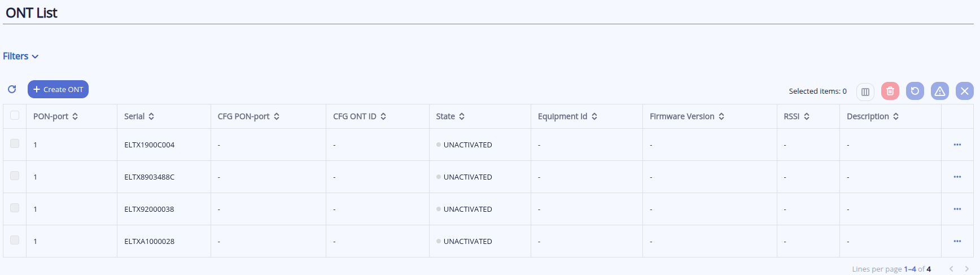Open the column settings icon

click(x=865, y=91)
